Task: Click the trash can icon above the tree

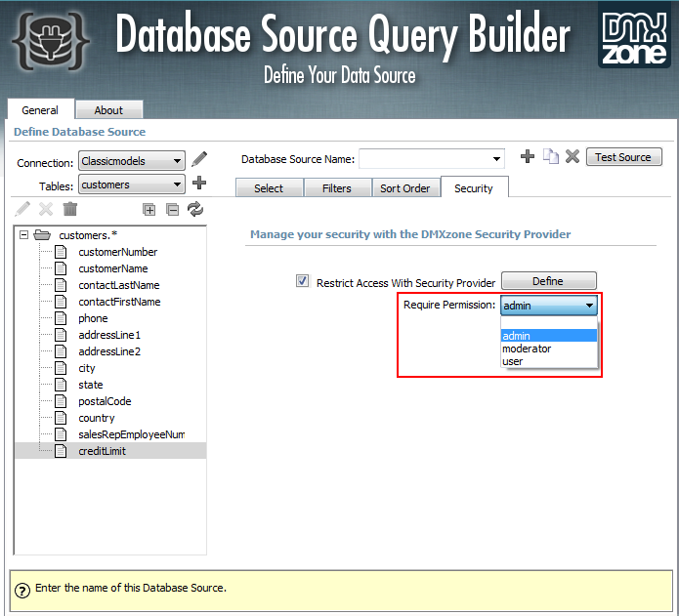Action: 69,209
